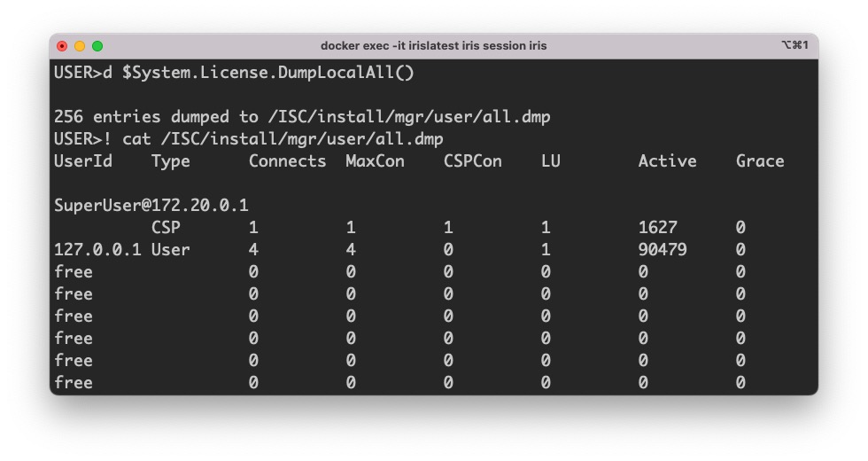Screen dimensions: 868x461
Task: Click the green zoom window button
Action: click(97, 46)
